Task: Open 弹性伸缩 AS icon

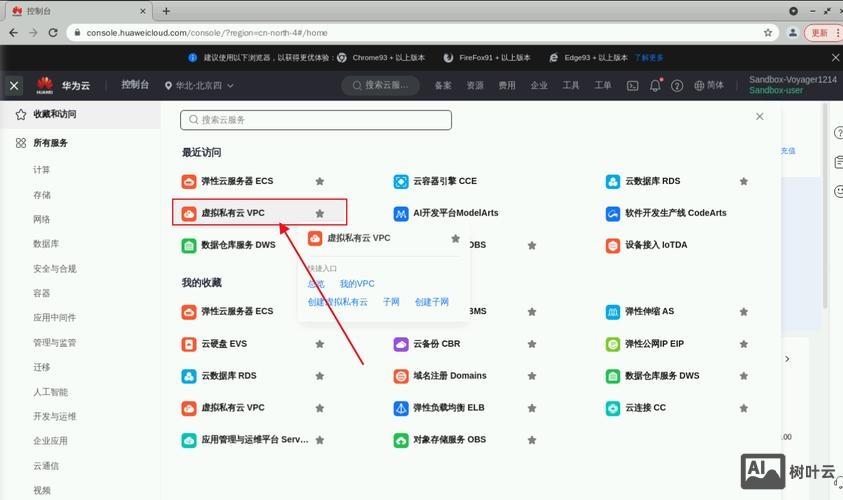Action: point(613,312)
